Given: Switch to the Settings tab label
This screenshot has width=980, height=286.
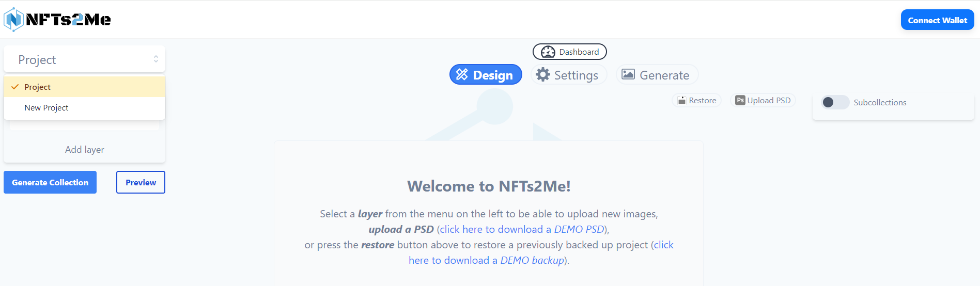Looking at the screenshot, I should 576,75.
